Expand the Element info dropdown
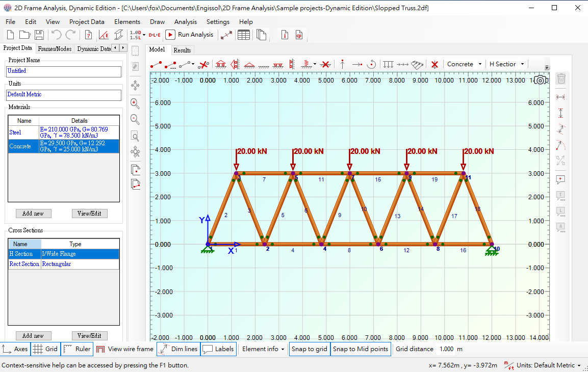Viewport: 588px width, 372px height. click(263, 349)
